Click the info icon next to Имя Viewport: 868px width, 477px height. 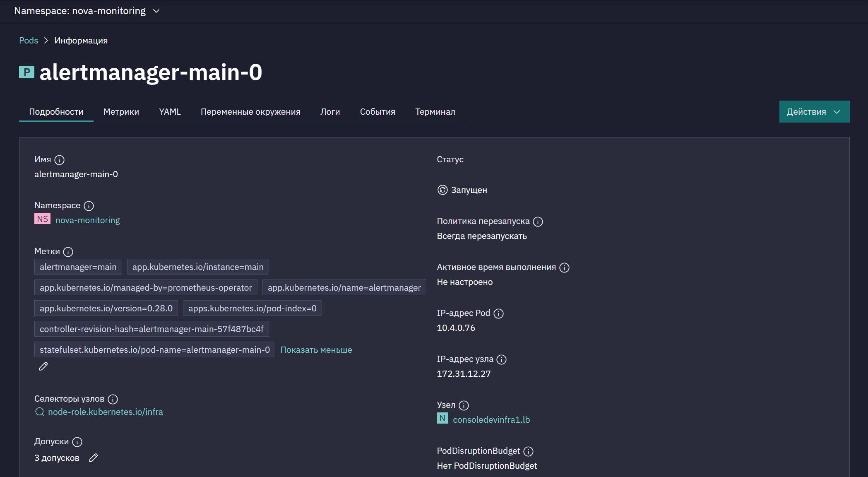(60, 160)
